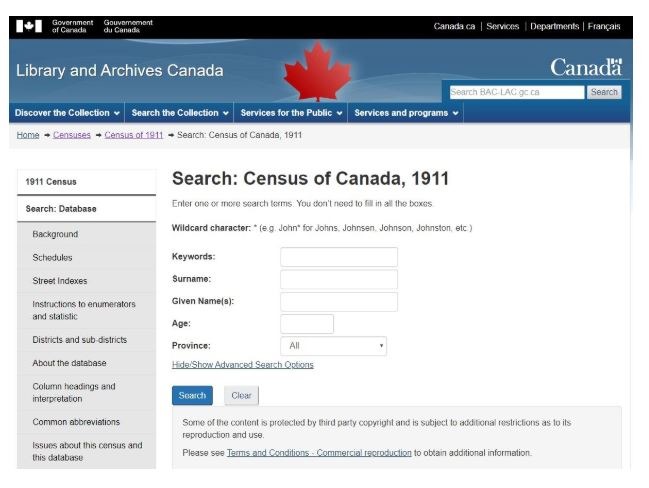Expand the Search the Collection menu
The image size is (649, 488).
click(180, 113)
